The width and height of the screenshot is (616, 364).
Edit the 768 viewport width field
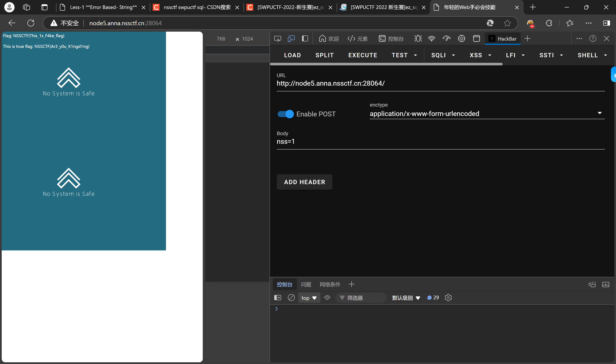pos(221,39)
